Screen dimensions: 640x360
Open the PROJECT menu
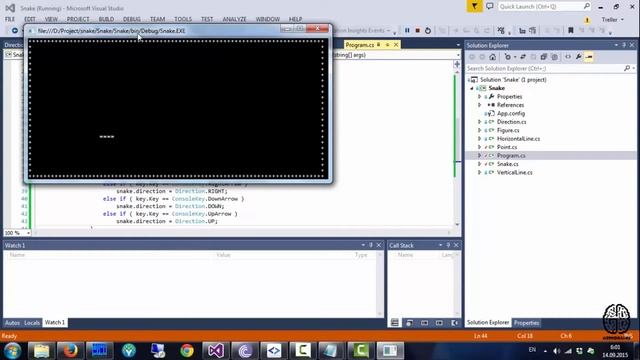tap(78, 19)
